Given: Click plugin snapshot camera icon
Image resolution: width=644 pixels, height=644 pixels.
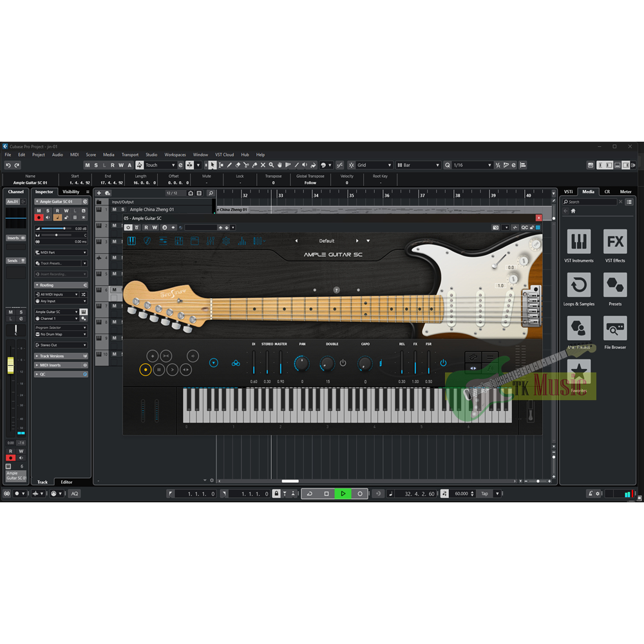Looking at the screenshot, I should [x=496, y=227].
